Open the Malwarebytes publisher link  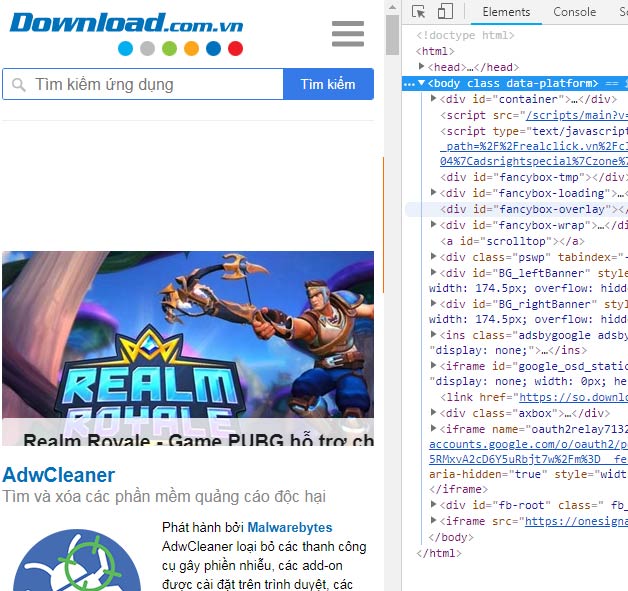point(290,527)
